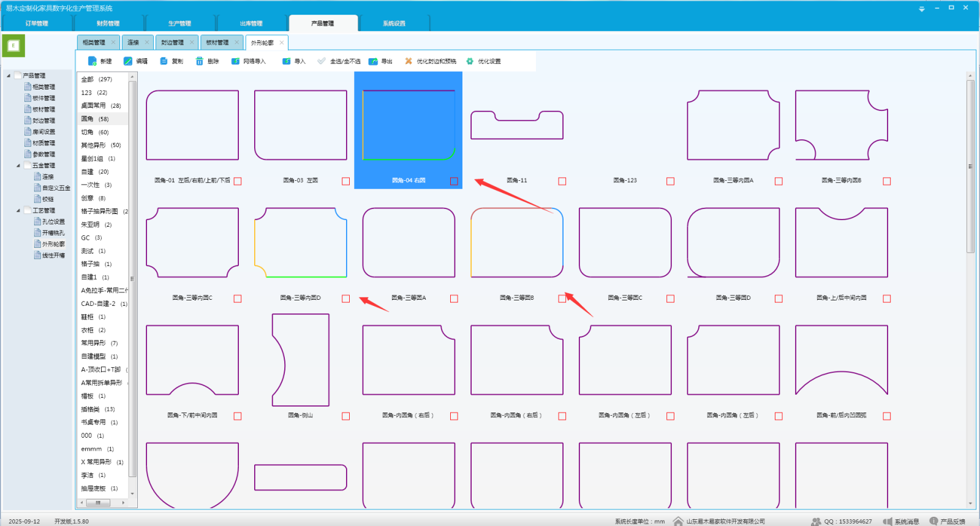
Task: Click the 优化封边和预铣 toolbar icon
Action: click(x=409, y=61)
